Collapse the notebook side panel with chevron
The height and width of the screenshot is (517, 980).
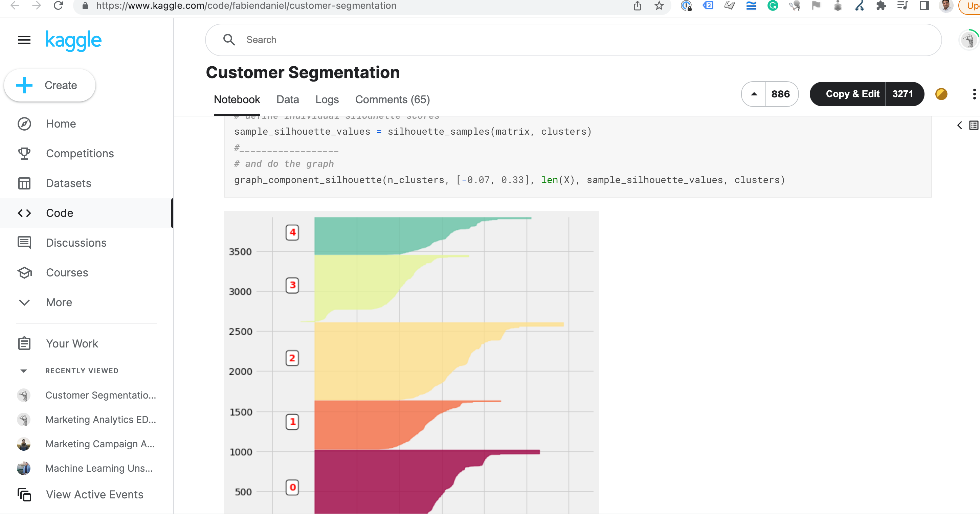[960, 125]
